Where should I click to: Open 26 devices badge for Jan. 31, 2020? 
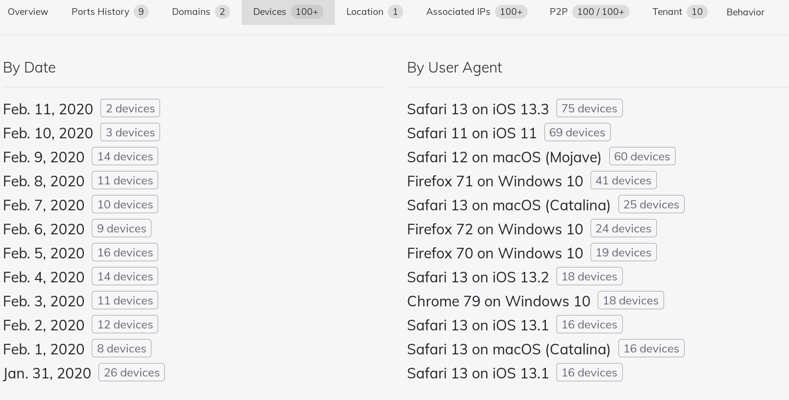click(x=131, y=372)
